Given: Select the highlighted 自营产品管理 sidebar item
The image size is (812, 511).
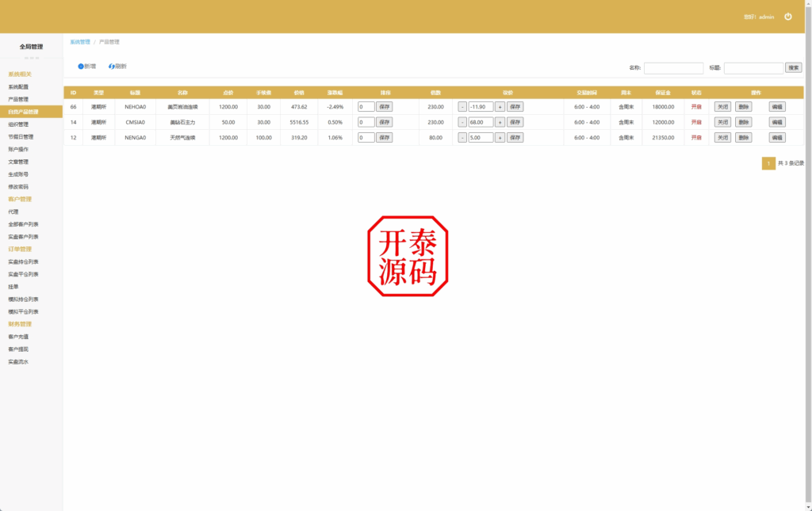Looking at the screenshot, I should click(x=31, y=112).
